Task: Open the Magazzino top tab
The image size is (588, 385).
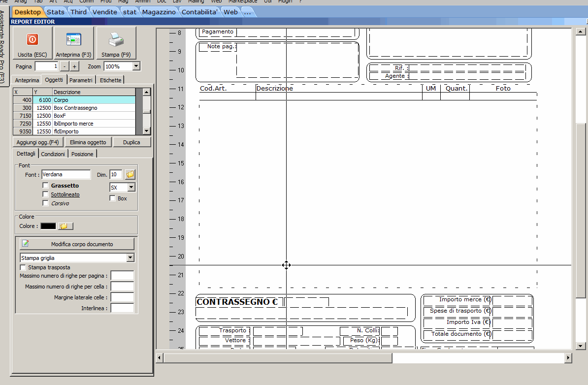Action: [x=159, y=12]
